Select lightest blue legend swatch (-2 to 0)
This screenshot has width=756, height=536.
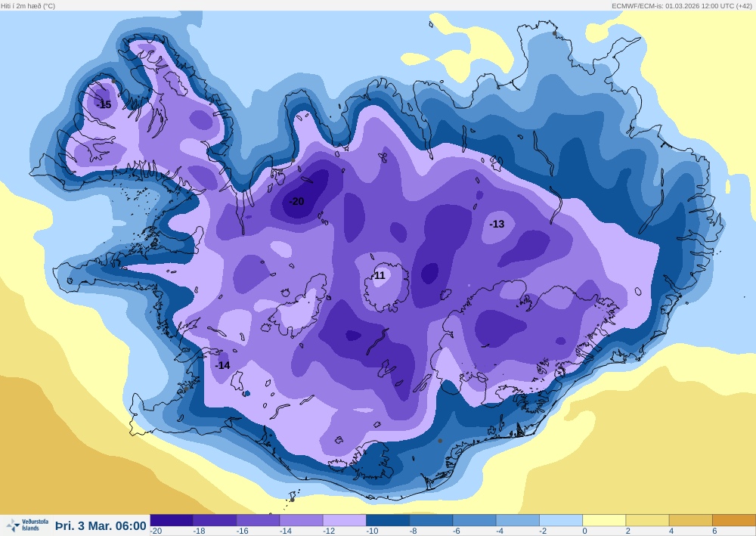[x=561, y=520]
